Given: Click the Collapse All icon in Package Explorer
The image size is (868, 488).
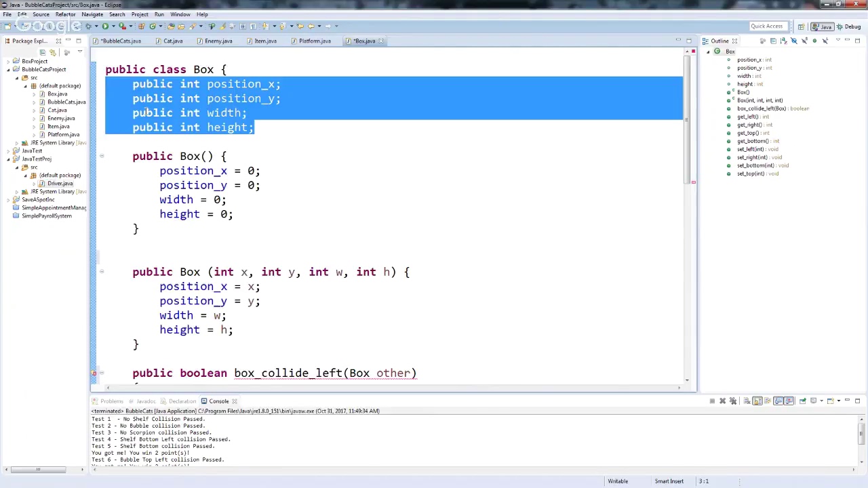Looking at the screenshot, I should tap(42, 52).
